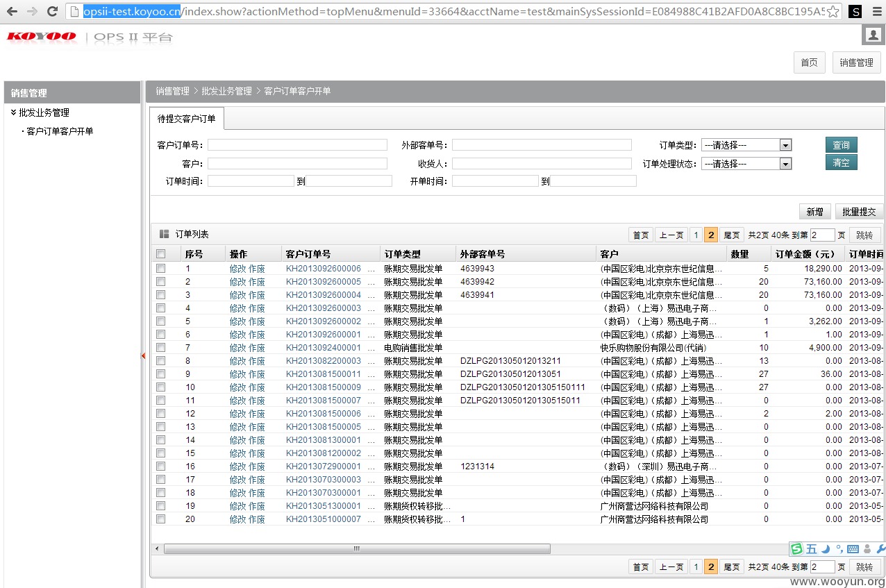Click cell 快乐购物股份有限公司(代销)

(653, 348)
